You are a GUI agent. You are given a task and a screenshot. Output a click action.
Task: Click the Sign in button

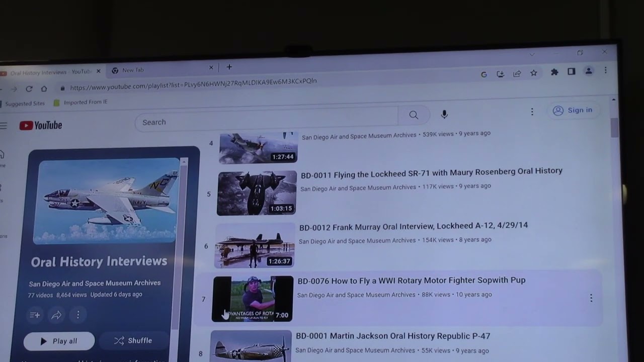click(x=573, y=111)
